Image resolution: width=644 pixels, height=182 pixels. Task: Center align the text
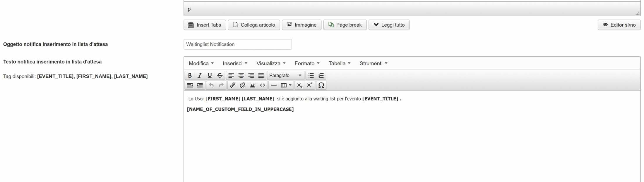tap(241, 75)
